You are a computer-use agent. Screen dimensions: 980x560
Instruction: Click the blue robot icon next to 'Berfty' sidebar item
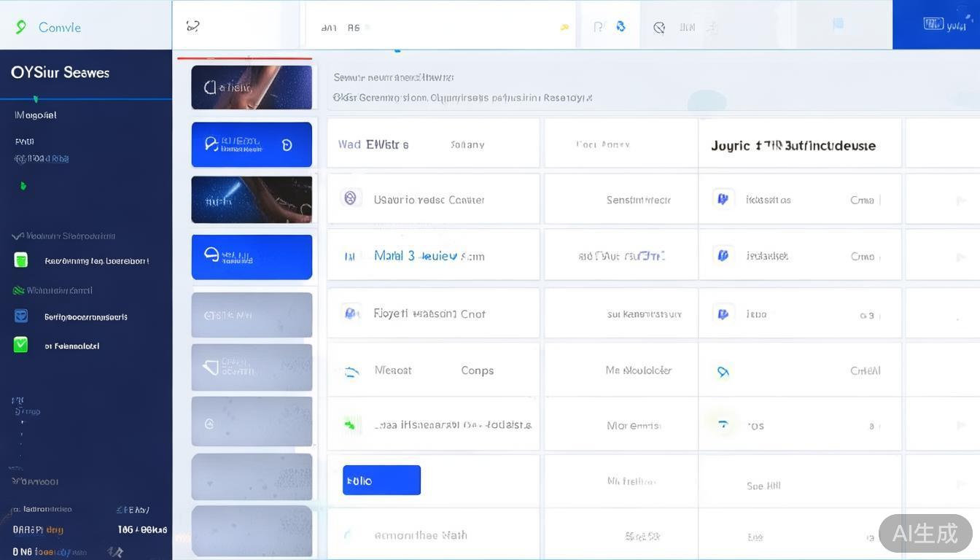click(21, 316)
